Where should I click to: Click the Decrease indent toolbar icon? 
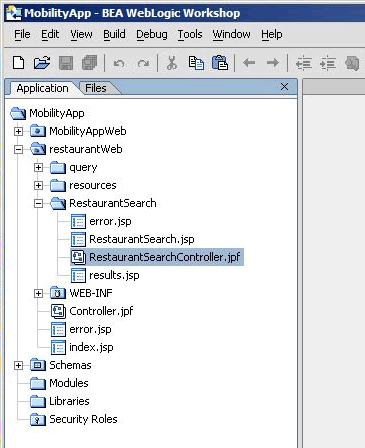(304, 63)
